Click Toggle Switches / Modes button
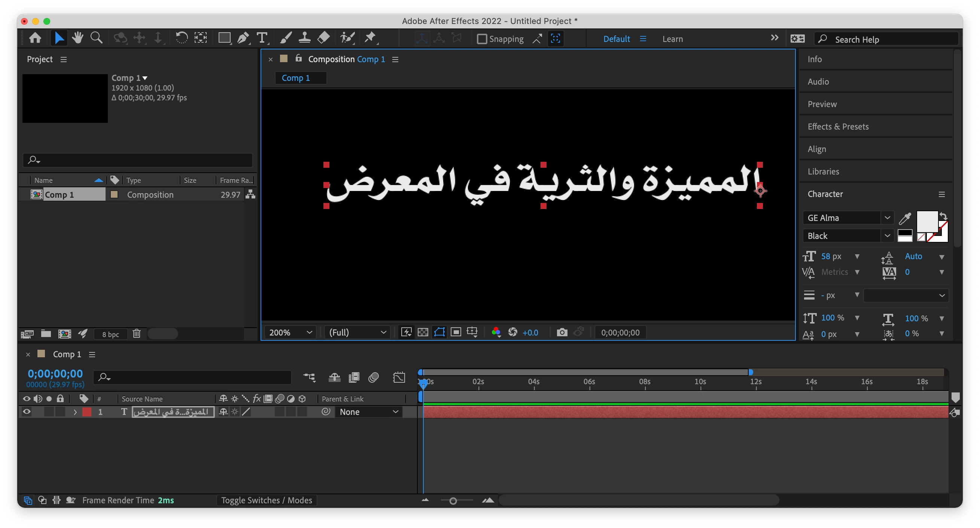 coord(266,500)
